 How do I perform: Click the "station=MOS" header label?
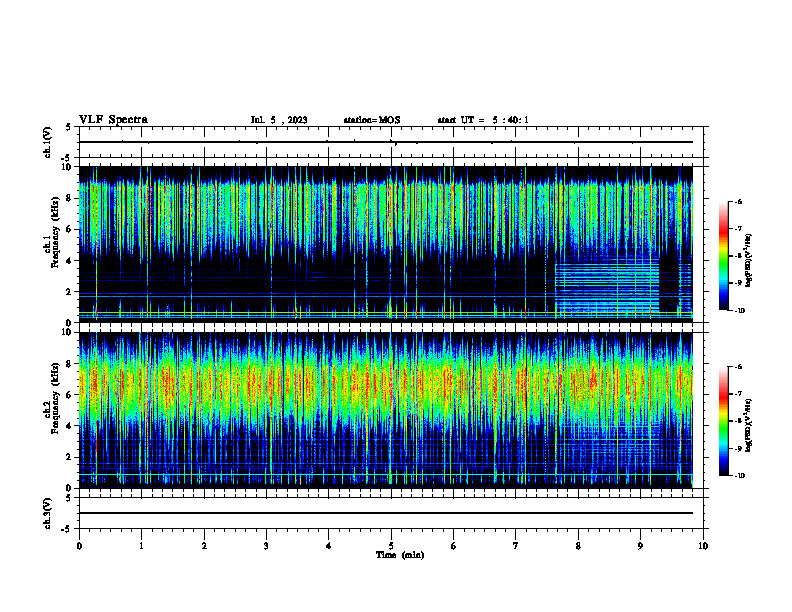point(372,120)
